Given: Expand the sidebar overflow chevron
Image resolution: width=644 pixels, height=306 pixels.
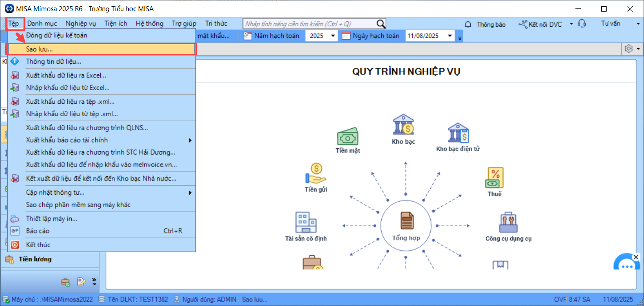Looking at the screenshot, I should point(94,281).
